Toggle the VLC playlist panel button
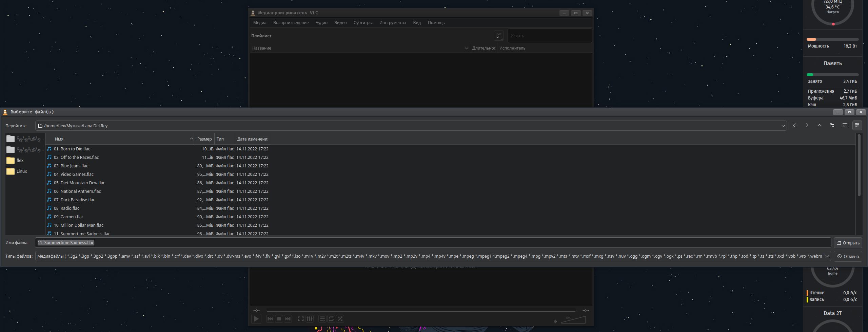 pyautogui.click(x=322, y=319)
